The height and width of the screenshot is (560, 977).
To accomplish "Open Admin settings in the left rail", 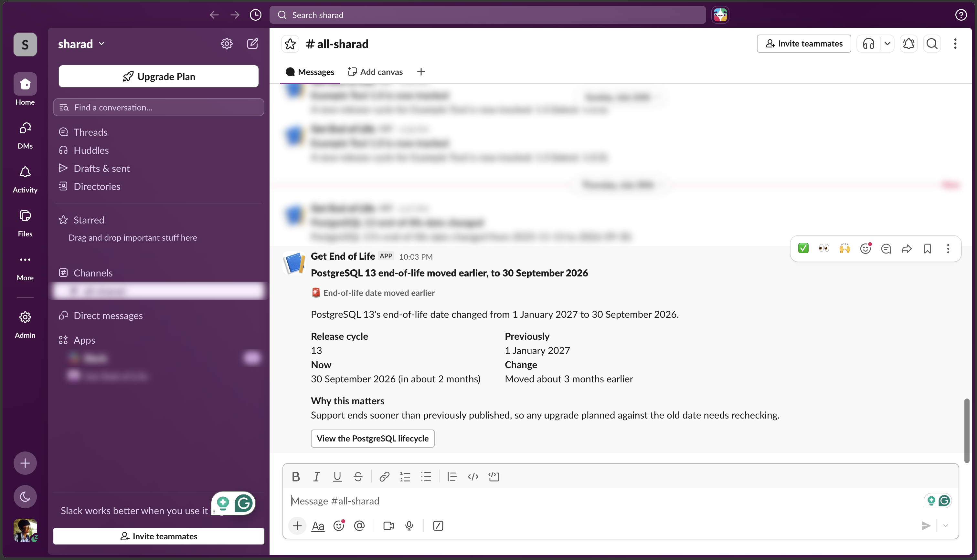I will click(25, 325).
